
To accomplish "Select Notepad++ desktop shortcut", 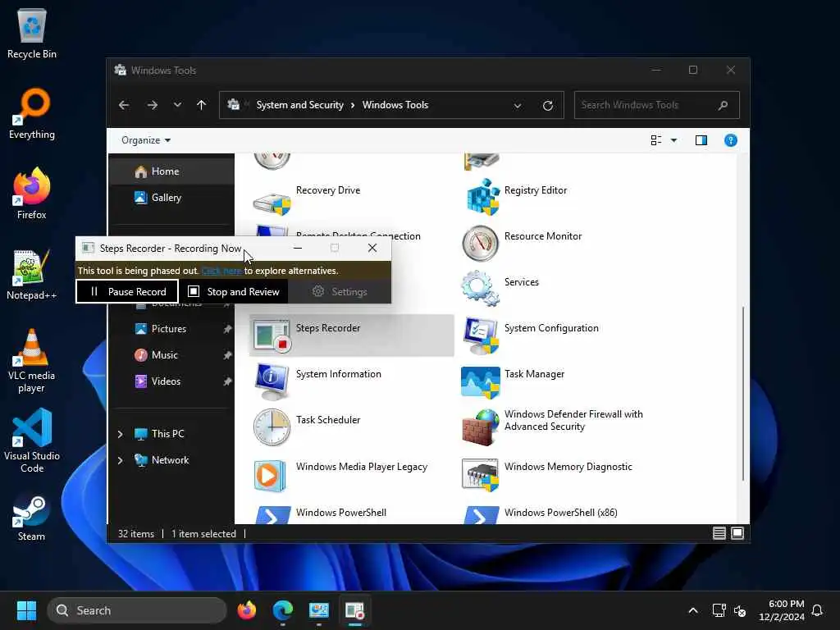I will click(32, 274).
